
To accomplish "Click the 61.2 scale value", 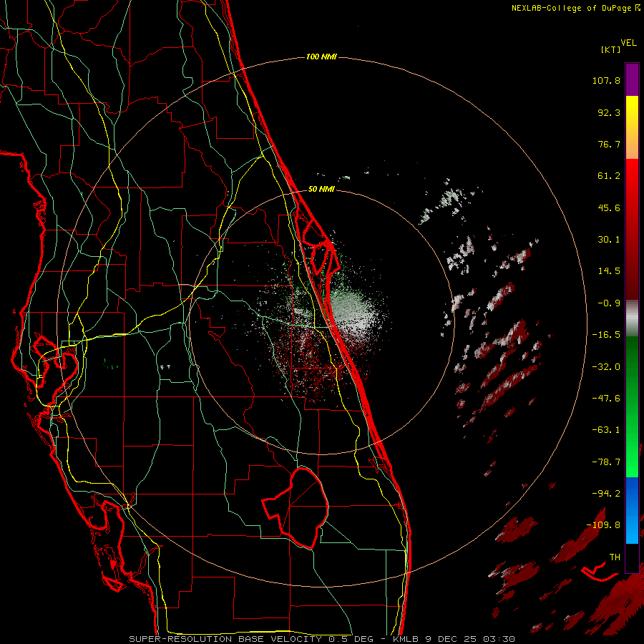I will (609, 176).
